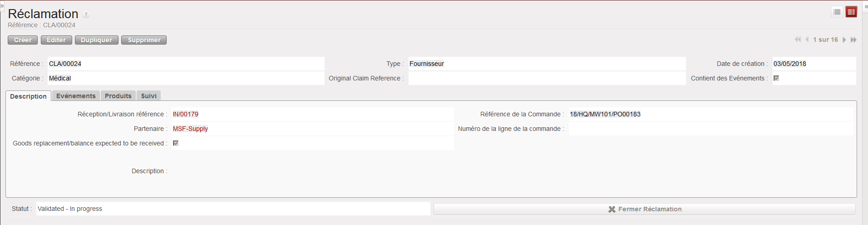This screenshot has width=868, height=225.
Task: Expand the left sidebar chevron
Action: tap(2, 5)
